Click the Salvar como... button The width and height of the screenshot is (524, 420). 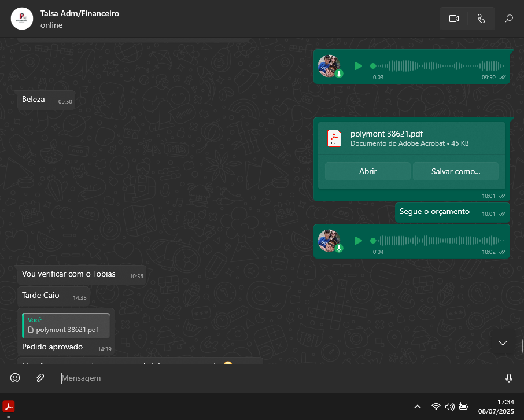point(455,171)
